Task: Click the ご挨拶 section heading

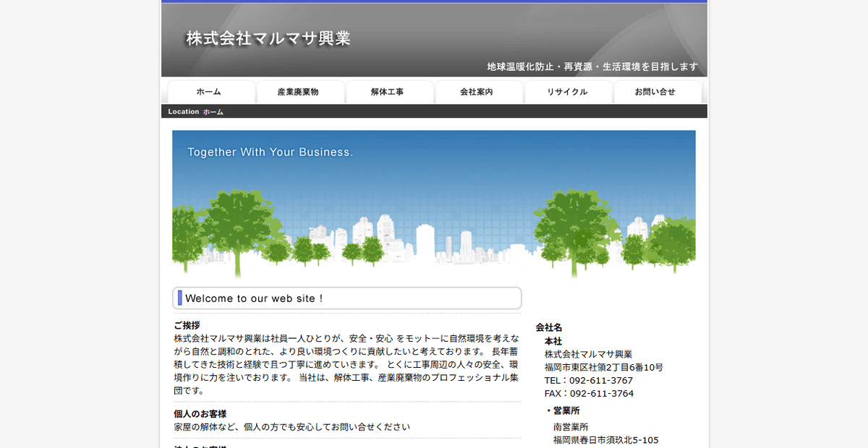Action: (x=188, y=324)
